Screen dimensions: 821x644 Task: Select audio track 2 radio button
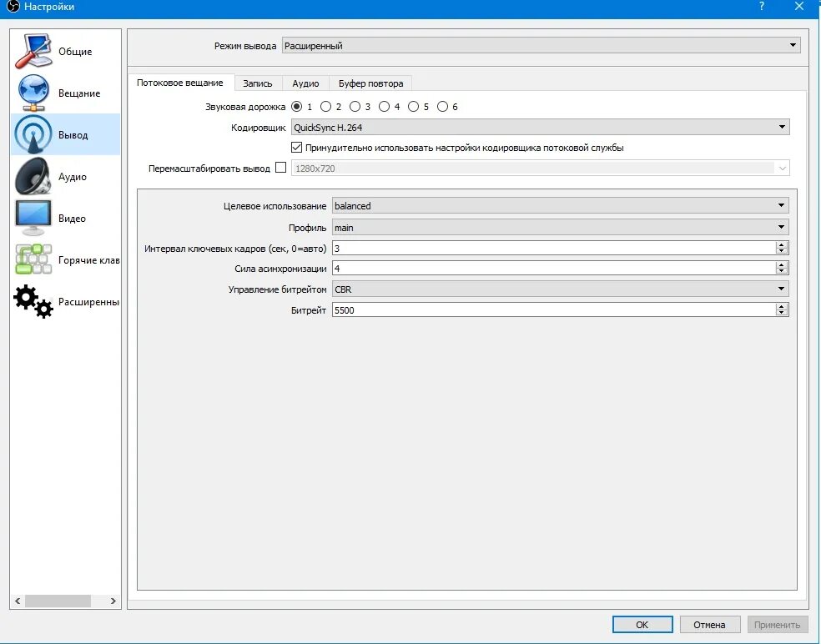[x=325, y=107]
